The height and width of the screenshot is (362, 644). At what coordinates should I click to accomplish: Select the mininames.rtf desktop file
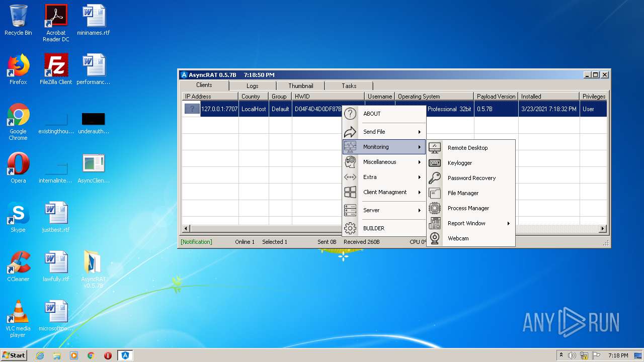click(x=94, y=20)
